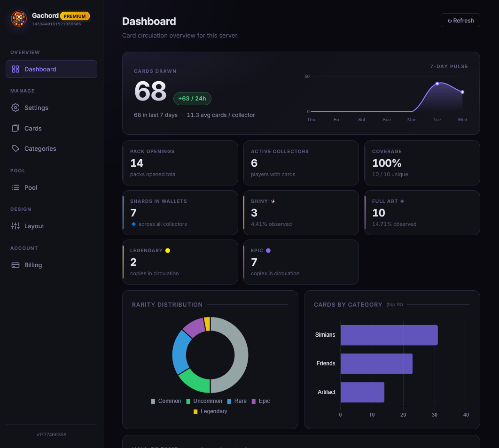Click the Gachord server avatar
The height and width of the screenshot is (448, 499).
click(19, 19)
